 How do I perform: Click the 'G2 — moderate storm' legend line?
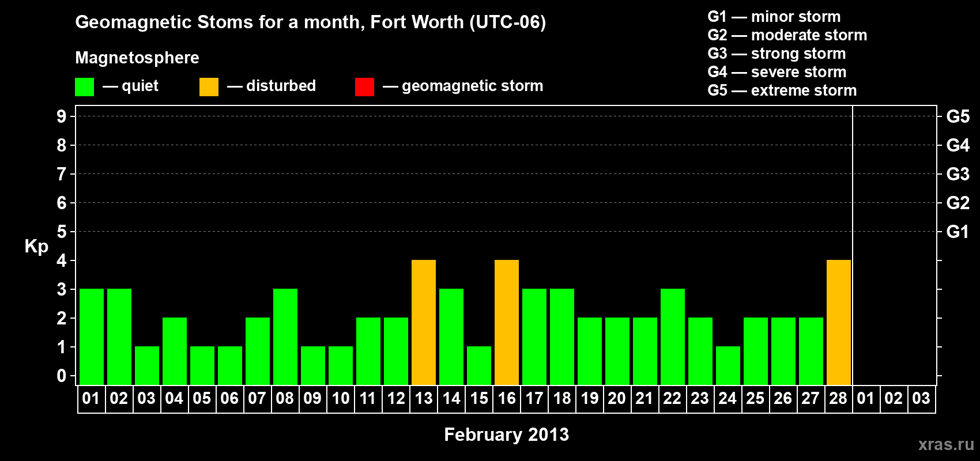(x=787, y=35)
